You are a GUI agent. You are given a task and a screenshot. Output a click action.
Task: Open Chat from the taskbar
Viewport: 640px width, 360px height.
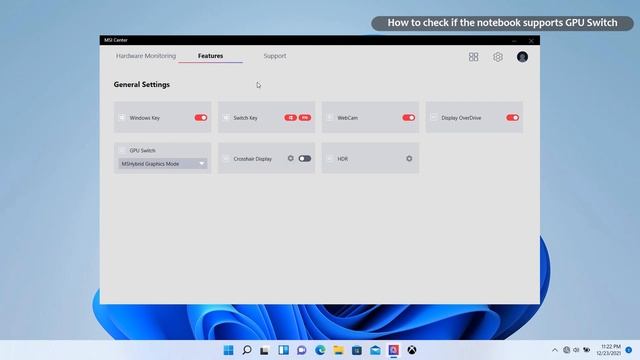[302, 350]
